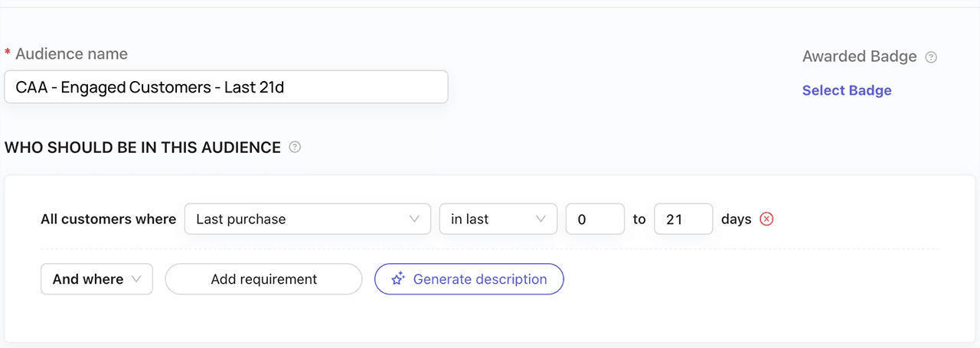Screen dimensions: 980x348
Task: Click chevron arrow next to And where
Action: pyautogui.click(x=137, y=279)
